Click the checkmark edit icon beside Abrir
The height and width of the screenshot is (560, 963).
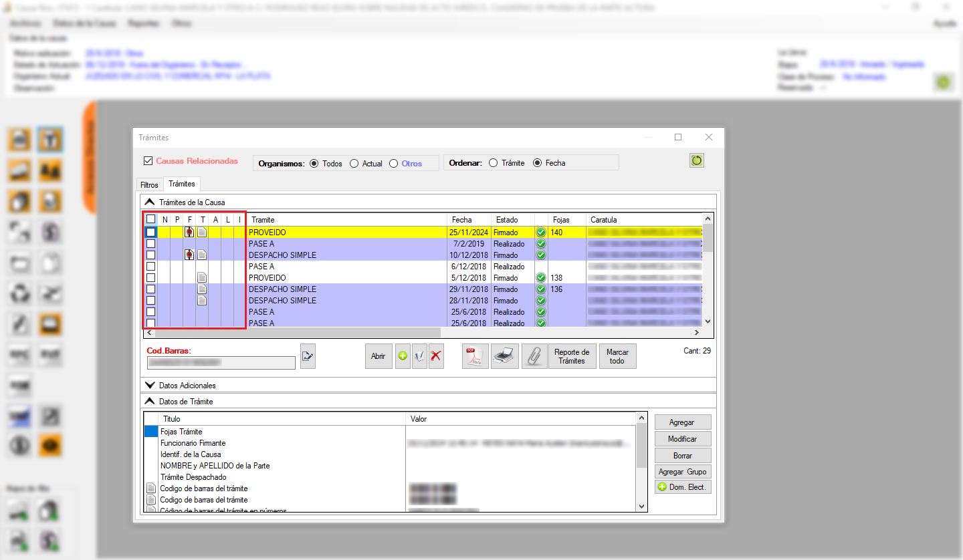419,356
